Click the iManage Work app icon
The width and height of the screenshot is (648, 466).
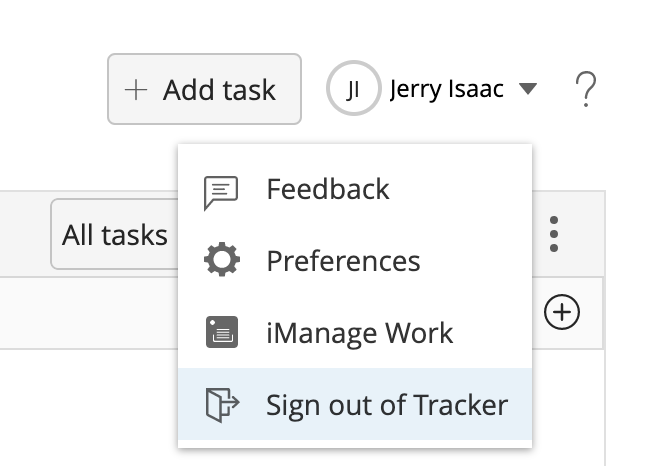click(221, 332)
